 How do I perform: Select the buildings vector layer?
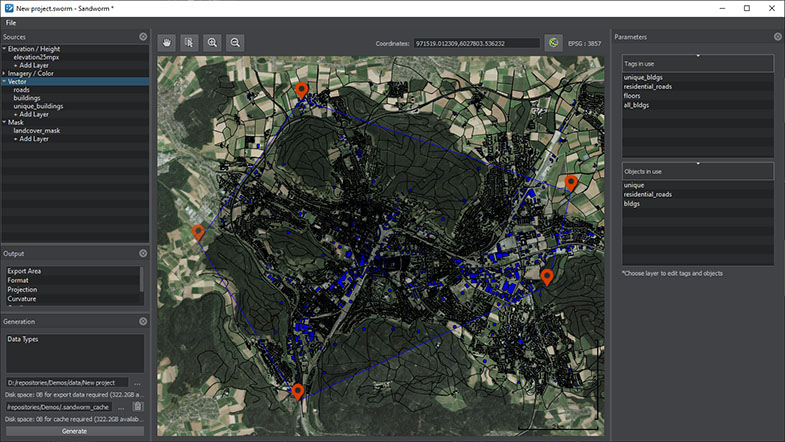27,98
